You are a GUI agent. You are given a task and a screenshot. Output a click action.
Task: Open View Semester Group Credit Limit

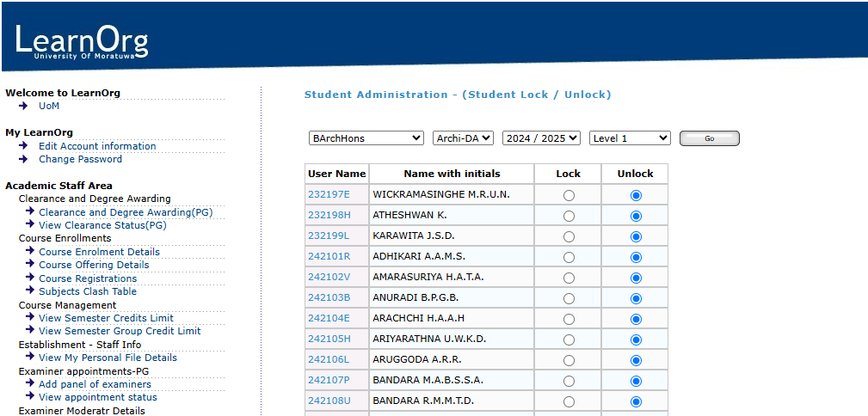[x=120, y=332]
